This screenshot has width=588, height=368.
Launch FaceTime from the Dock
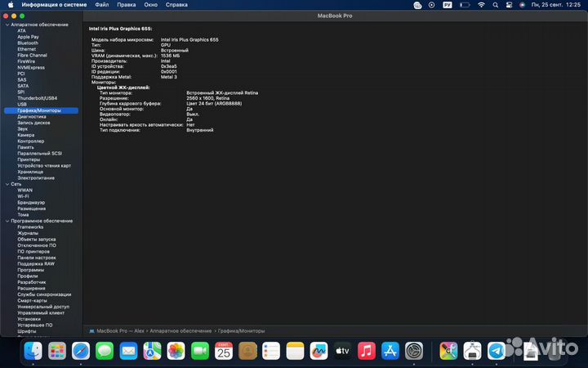pos(200,351)
